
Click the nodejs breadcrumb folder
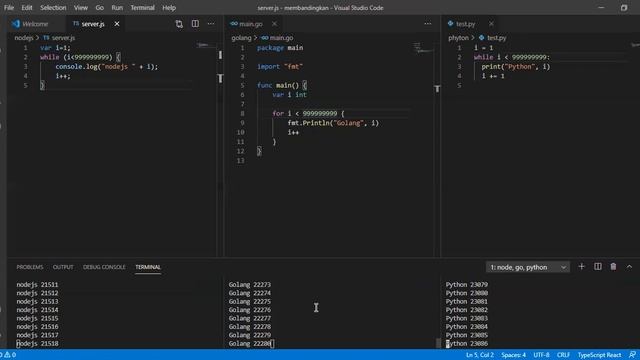click(24, 38)
